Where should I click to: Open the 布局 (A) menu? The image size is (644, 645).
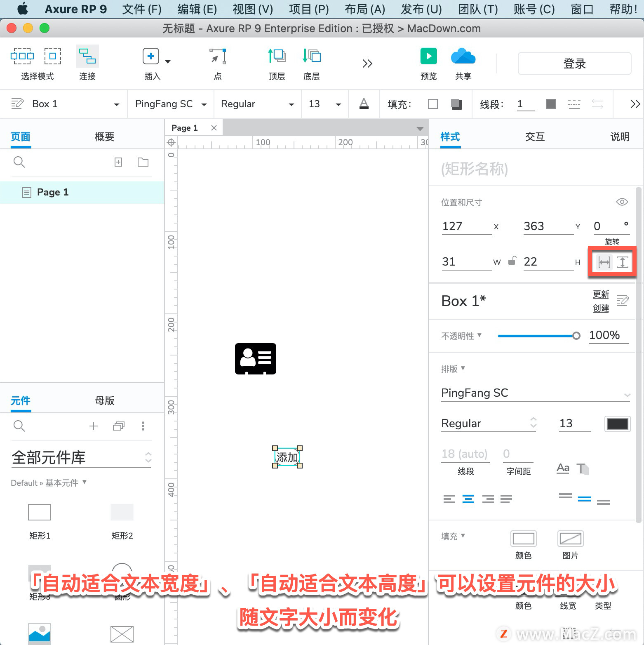(365, 9)
